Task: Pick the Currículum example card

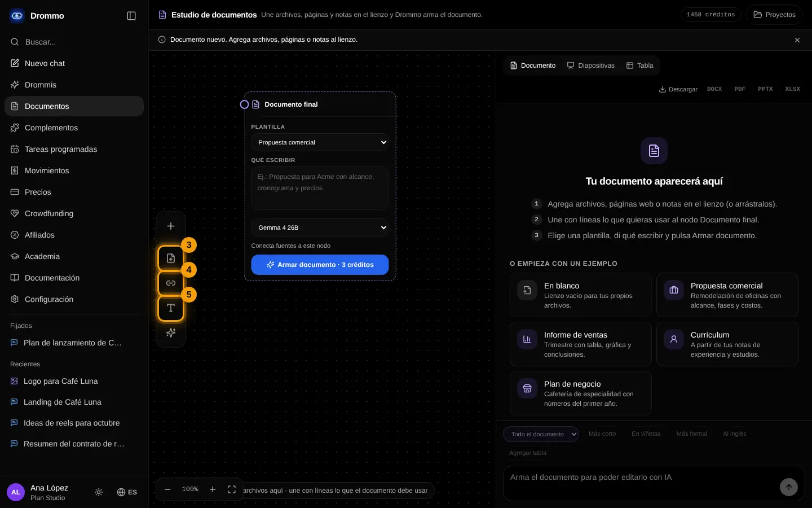Action: 727,344
